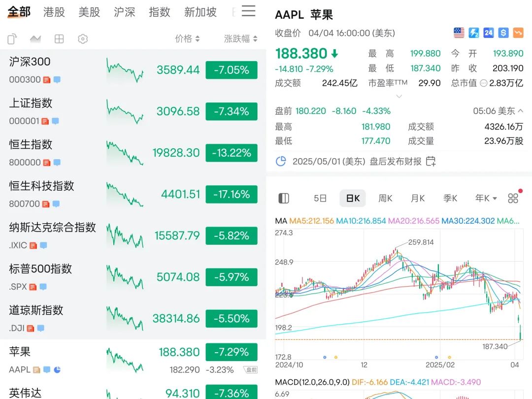Viewport: 532px width, 399px height.
Task: Open the 年K period dropdown
Action: point(486,198)
